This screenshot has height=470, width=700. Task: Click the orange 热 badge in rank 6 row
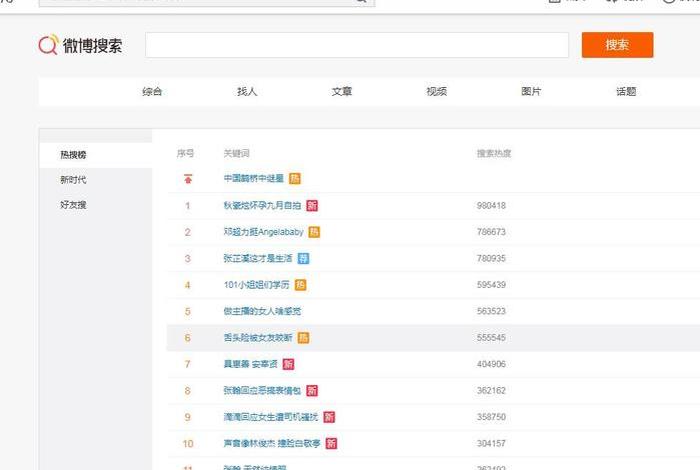[x=303, y=338]
